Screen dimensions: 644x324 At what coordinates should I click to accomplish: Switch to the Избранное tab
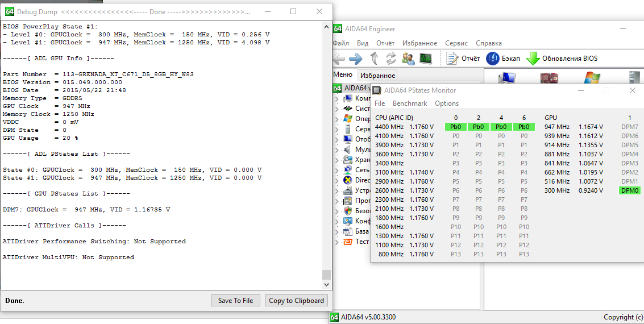(377, 75)
